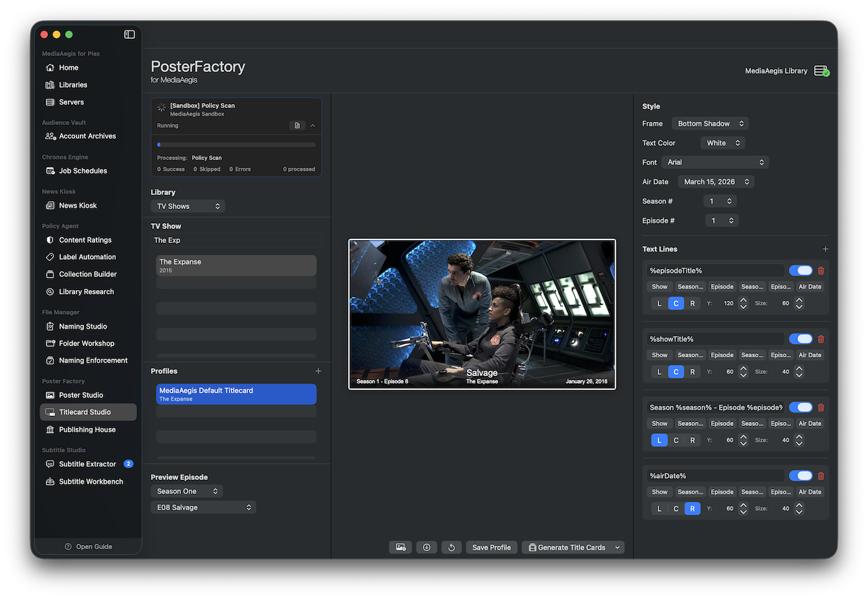
Task: Toggle the sidebar with the top-left panel icon
Action: 129,35
